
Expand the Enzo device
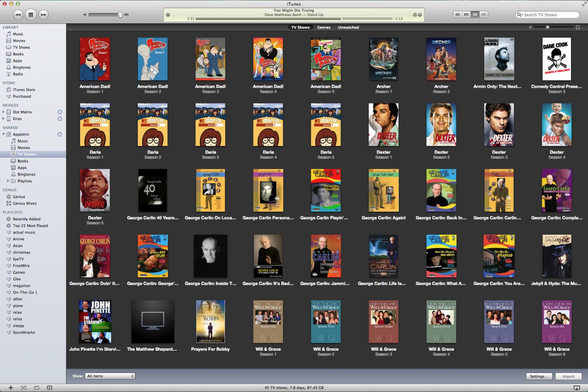tap(4, 119)
